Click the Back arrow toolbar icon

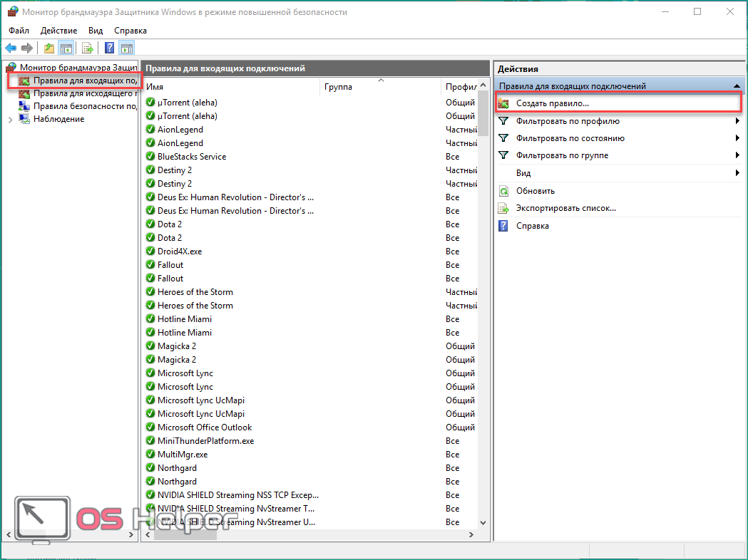(x=11, y=48)
